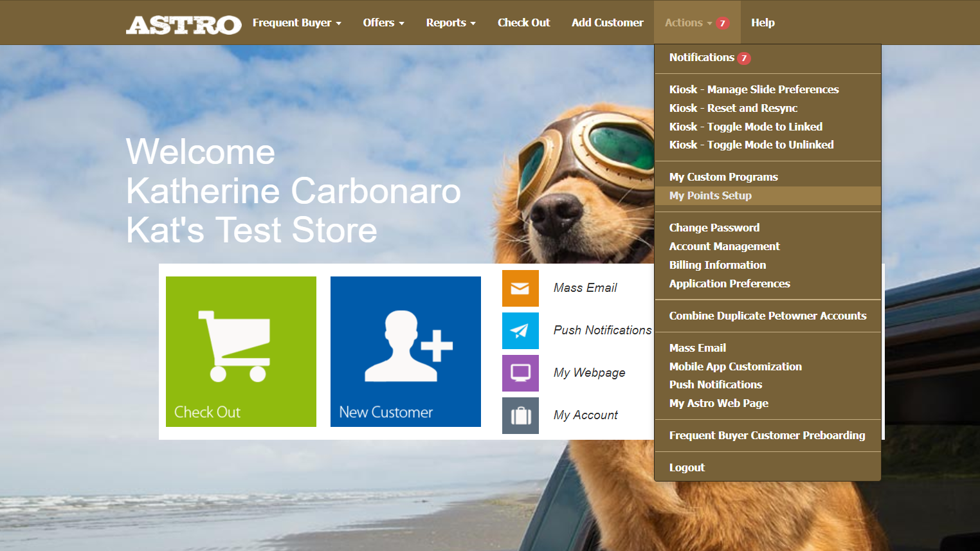Click the red 7 badge beside Notifications

click(744, 58)
